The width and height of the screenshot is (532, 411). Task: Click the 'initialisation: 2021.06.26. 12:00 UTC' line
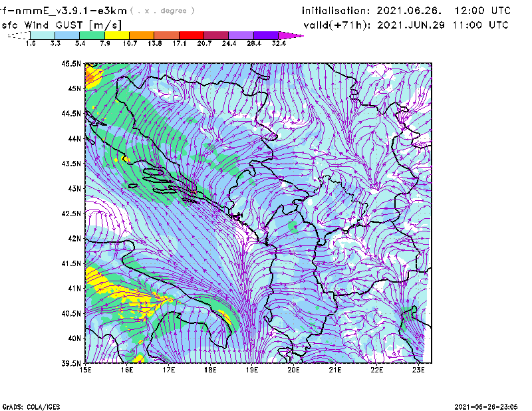pyautogui.click(x=406, y=11)
